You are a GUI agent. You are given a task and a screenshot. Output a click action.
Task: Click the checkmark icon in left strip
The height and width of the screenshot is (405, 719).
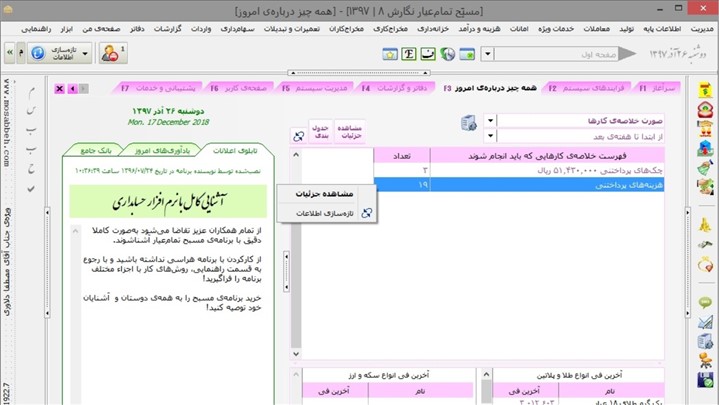tap(31, 189)
